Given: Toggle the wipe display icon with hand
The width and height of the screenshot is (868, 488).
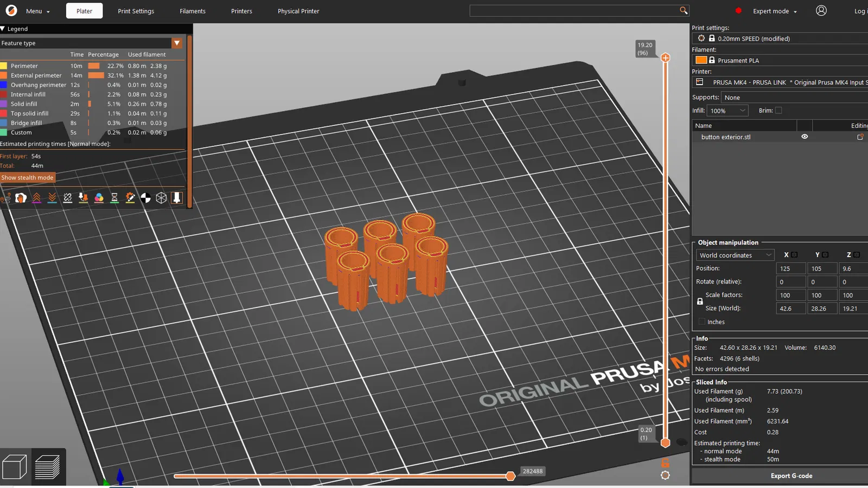Looking at the screenshot, I should tap(21, 198).
